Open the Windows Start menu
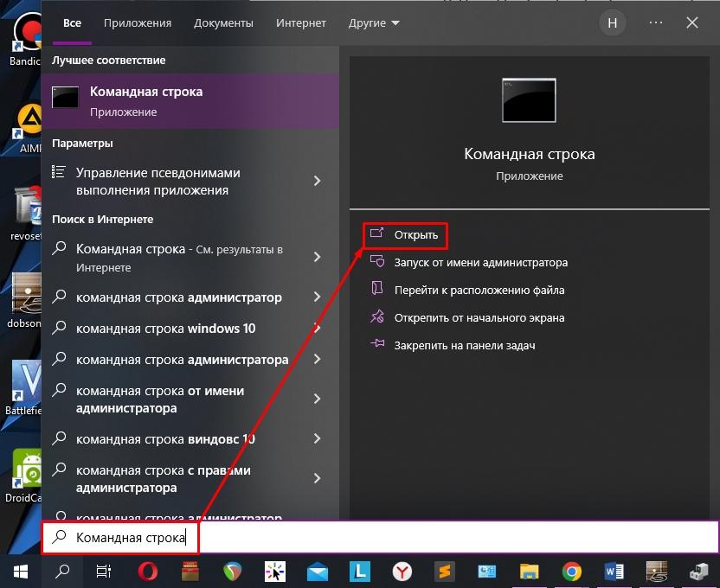This screenshot has height=588, width=720. (x=21, y=572)
